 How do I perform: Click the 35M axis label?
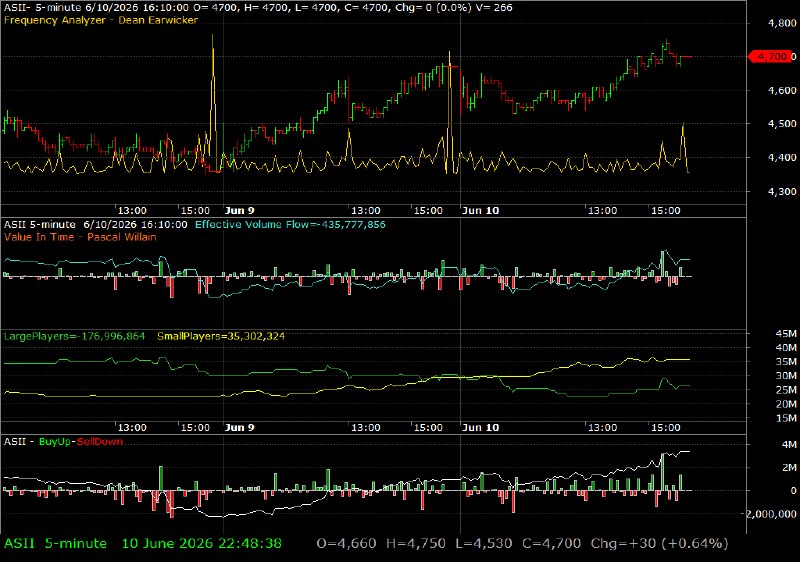tap(786, 362)
